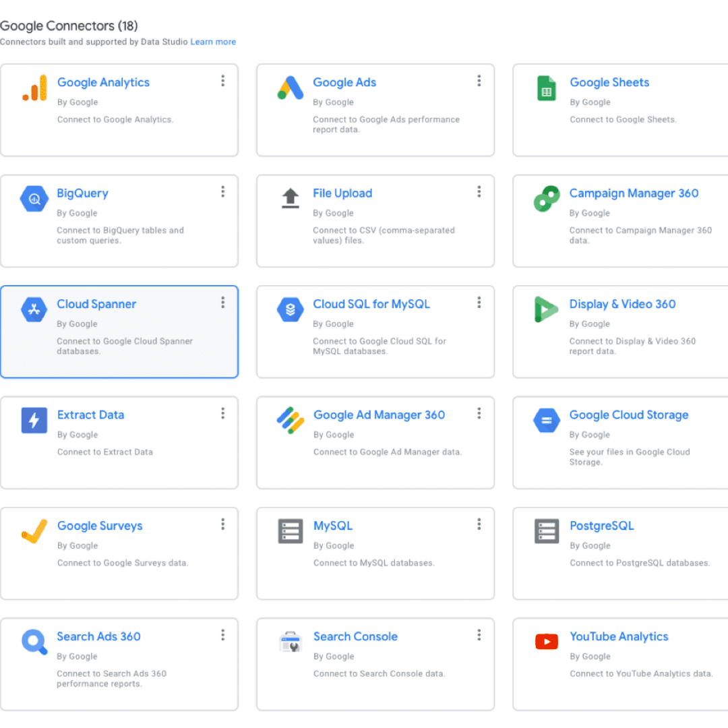Click the Google Ad Manager 360 title
The image size is (728, 728).
pos(380,415)
